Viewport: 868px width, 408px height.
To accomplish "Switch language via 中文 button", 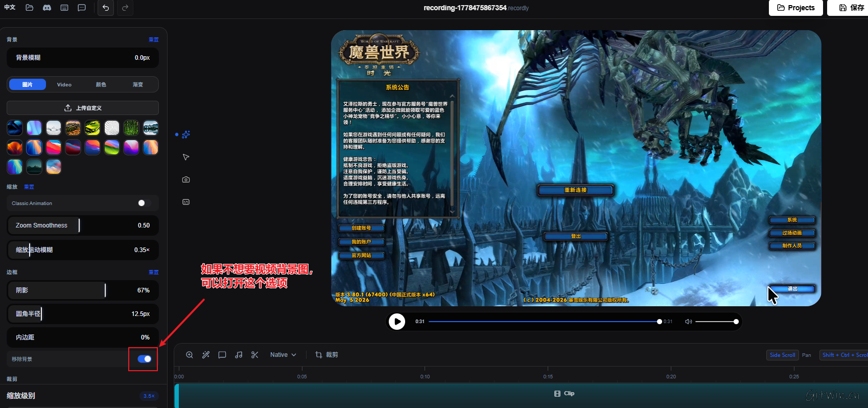I will pyautogui.click(x=10, y=8).
